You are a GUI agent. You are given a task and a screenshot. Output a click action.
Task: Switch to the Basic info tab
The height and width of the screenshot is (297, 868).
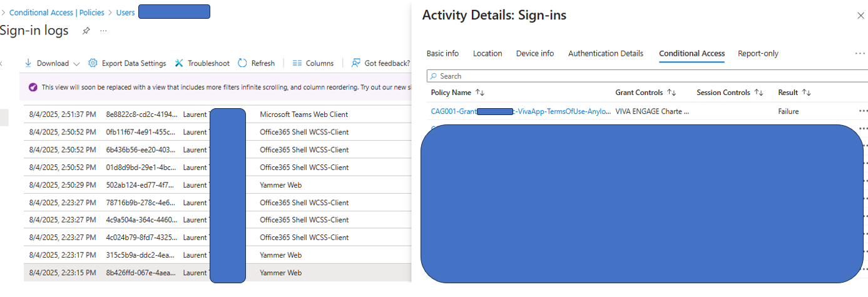click(x=442, y=54)
